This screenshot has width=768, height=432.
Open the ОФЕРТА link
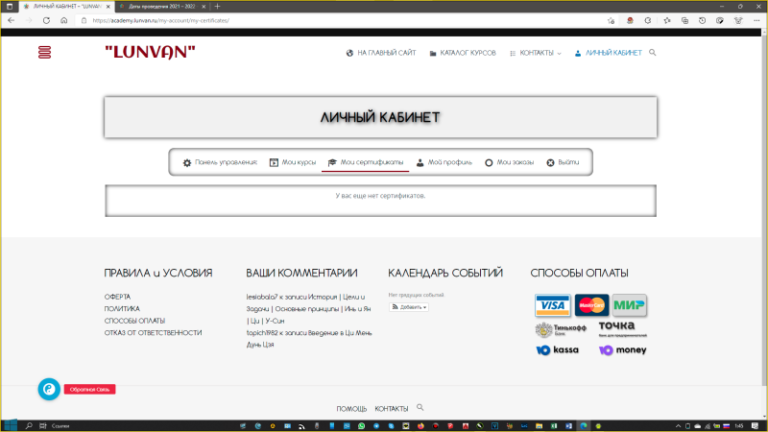[118, 297]
